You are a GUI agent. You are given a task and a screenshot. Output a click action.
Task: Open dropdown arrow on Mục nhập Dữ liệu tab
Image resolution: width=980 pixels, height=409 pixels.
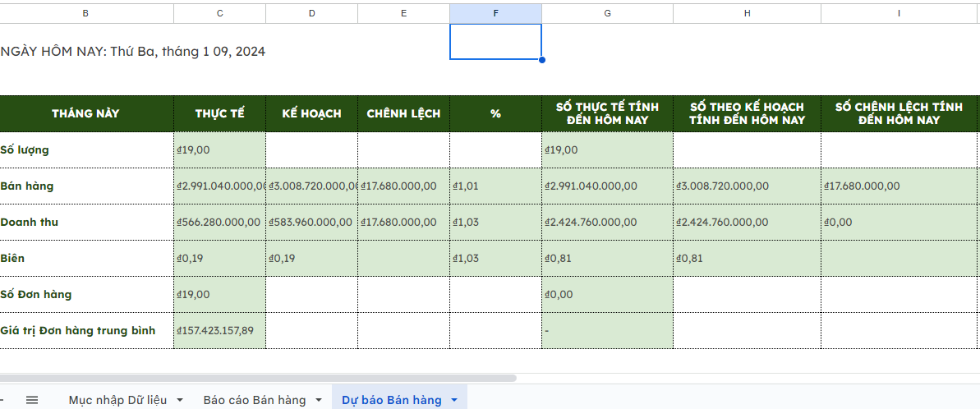pos(180,400)
